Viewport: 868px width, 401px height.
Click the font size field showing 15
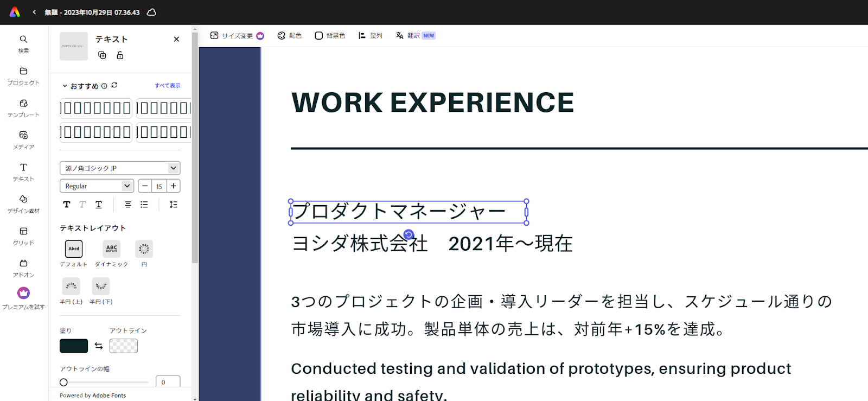click(x=159, y=186)
